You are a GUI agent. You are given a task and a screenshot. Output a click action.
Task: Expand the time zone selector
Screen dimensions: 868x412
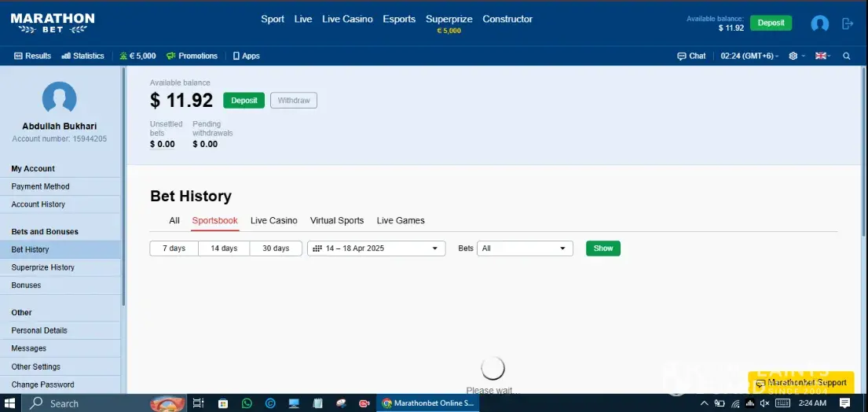coord(749,56)
